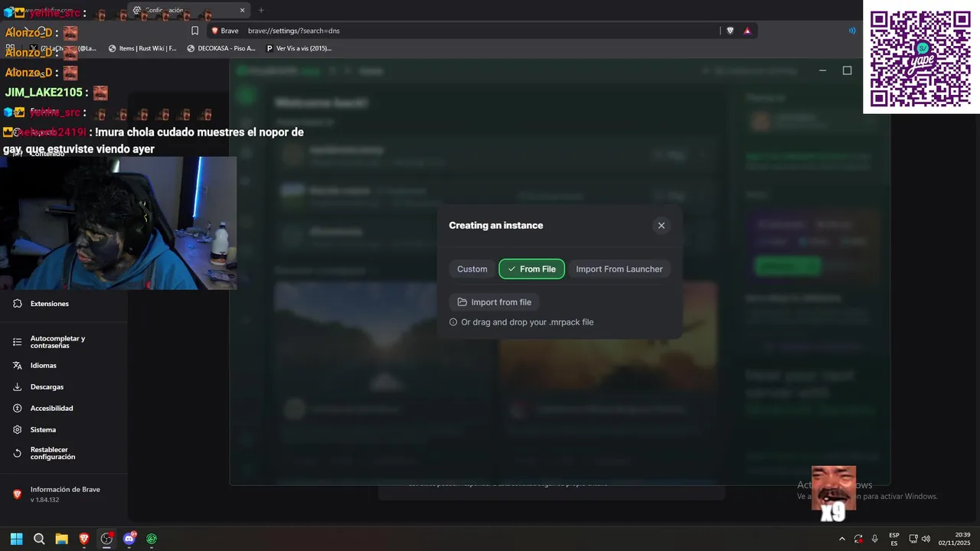Select the Custom instance option
This screenshot has height=551, width=980.
472,269
